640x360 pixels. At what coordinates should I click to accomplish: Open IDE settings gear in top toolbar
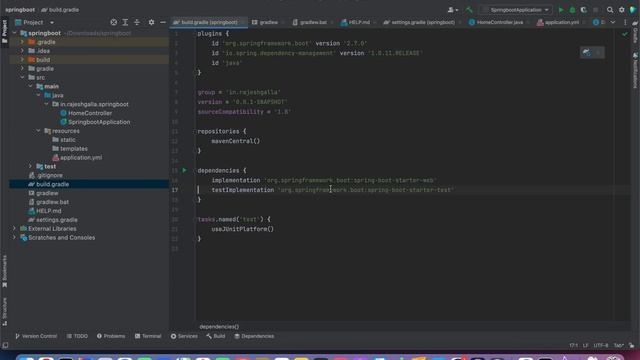pyautogui.click(x=622, y=10)
